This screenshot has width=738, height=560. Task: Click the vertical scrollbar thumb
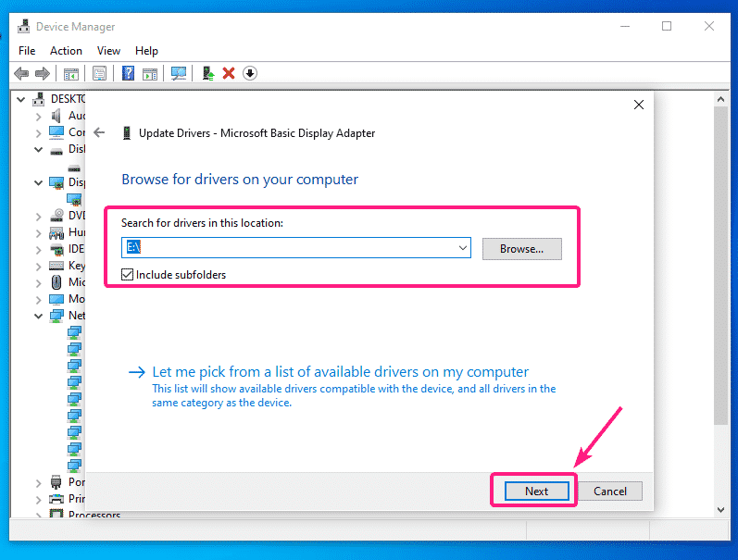(720, 266)
